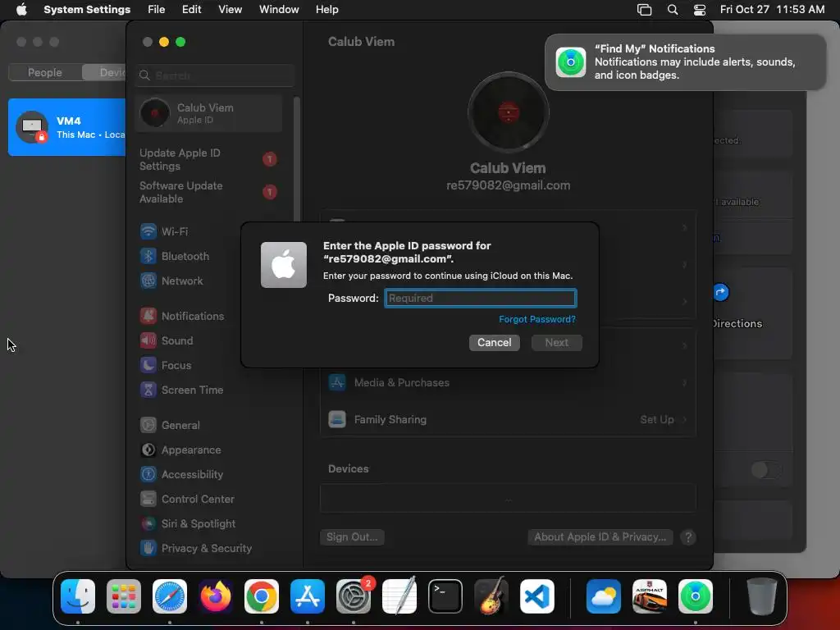Open Wi-Fi settings icon in sidebar
This screenshot has height=630, width=840.
[x=148, y=231]
